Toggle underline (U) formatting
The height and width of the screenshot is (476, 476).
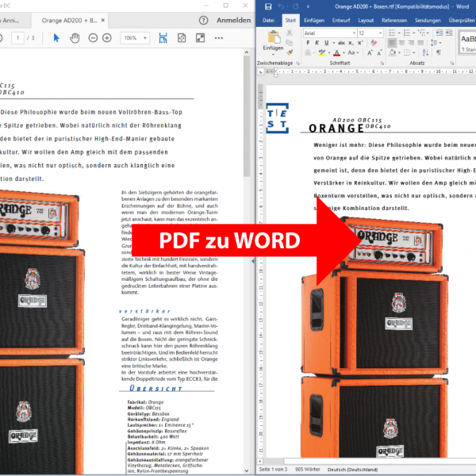point(326,43)
